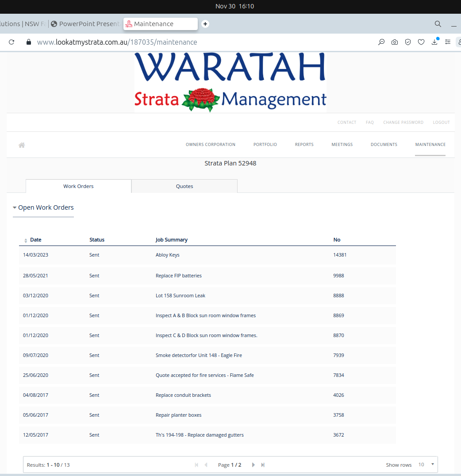Screen dimensions: 461x476
Task: Open the Replace conduit brackets order
Action: point(183,395)
